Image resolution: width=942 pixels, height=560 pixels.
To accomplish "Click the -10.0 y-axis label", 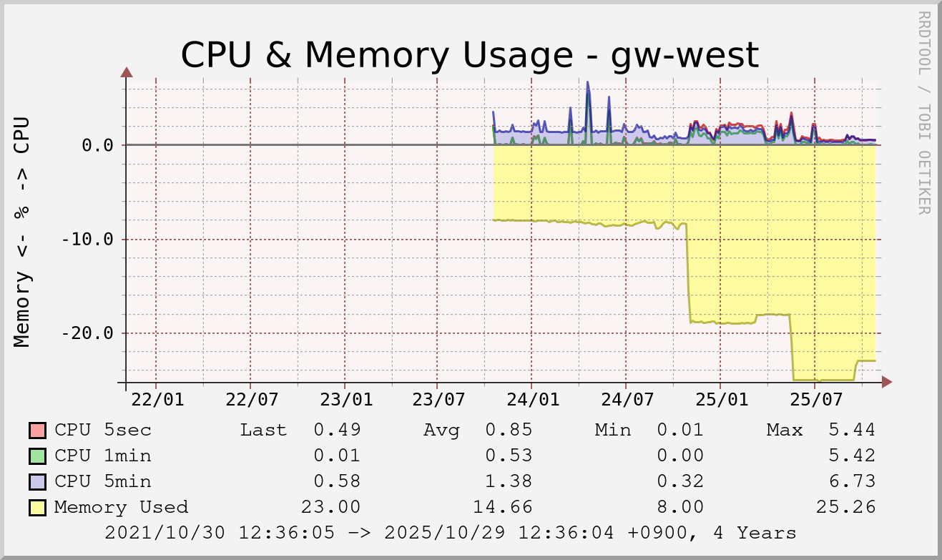I will pos(87,239).
